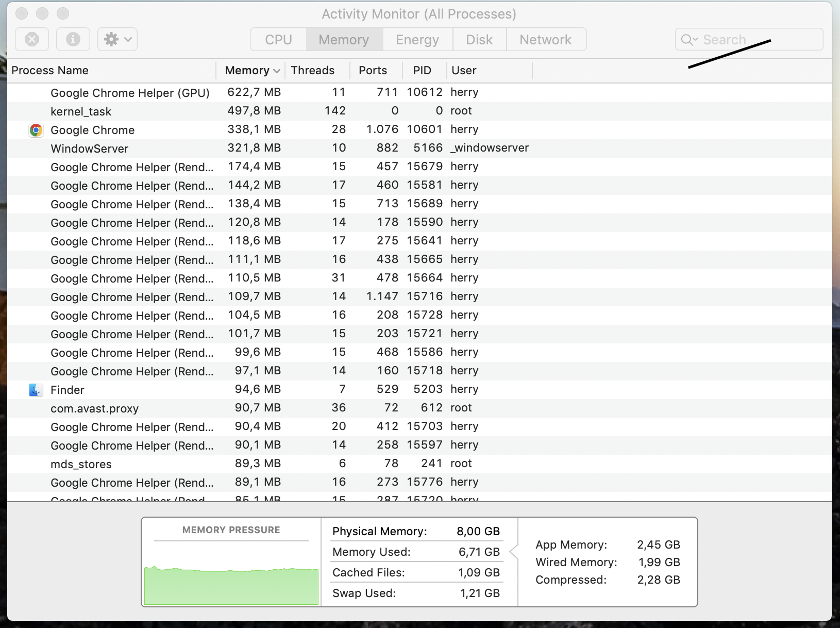Select the Memory tab

344,40
